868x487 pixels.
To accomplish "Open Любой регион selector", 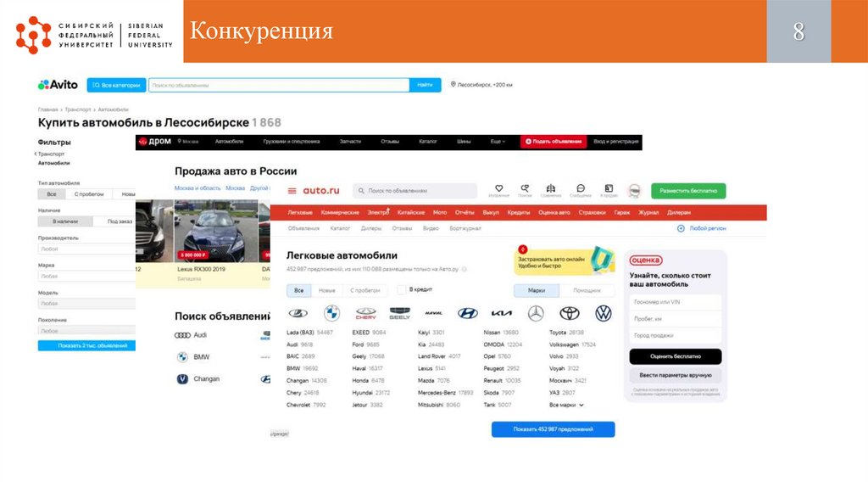I will click(701, 228).
